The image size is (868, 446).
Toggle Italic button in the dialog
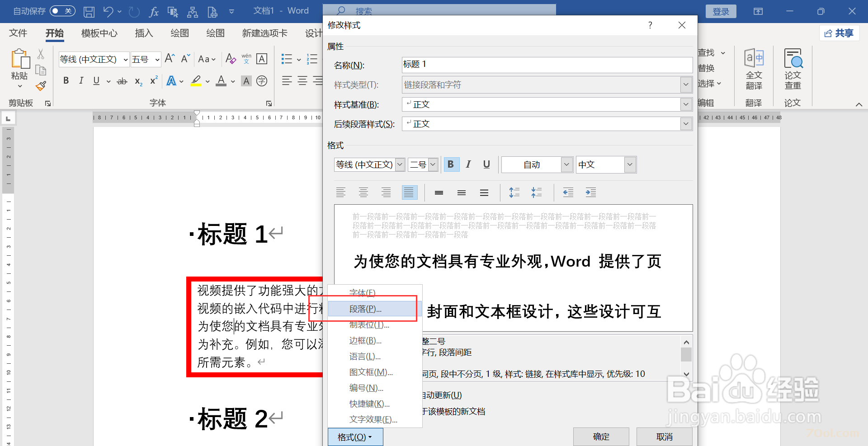pyautogui.click(x=468, y=164)
